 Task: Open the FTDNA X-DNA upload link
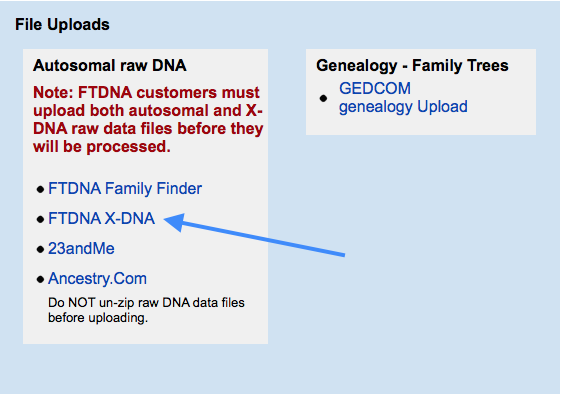(x=102, y=219)
